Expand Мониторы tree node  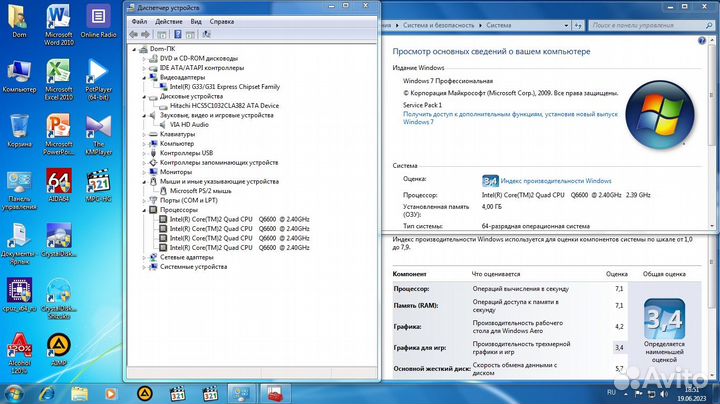[x=144, y=172]
